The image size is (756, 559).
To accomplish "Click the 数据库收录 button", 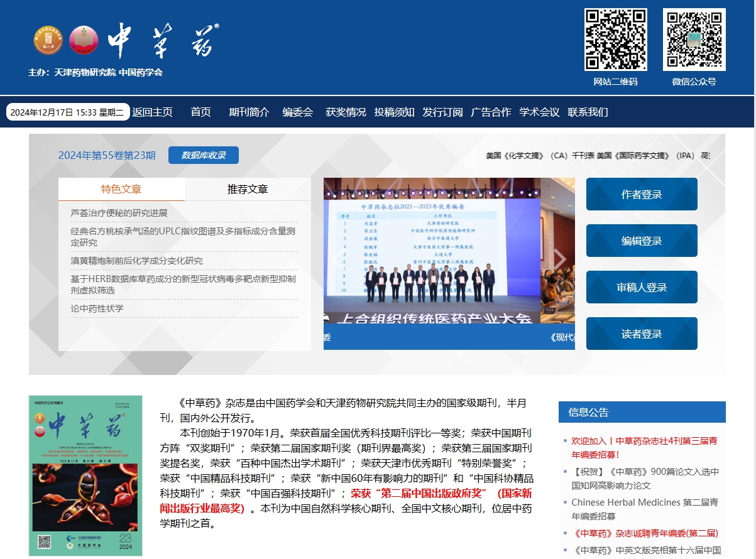I will click(x=204, y=155).
